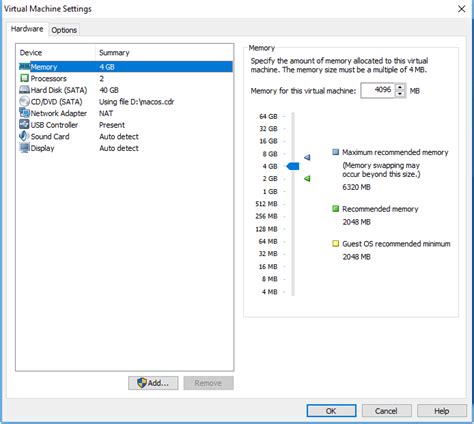Click the '6320 MB' maximum memory value

[356, 187]
